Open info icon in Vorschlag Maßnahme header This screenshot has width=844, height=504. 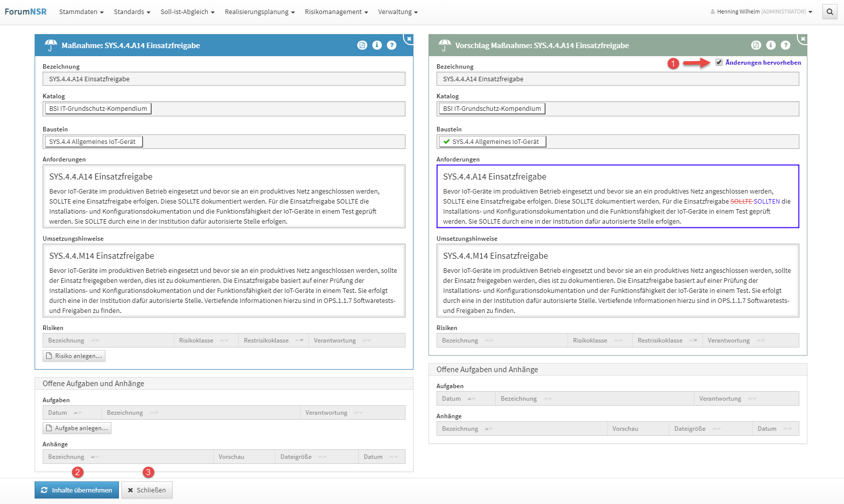[x=771, y=45]
